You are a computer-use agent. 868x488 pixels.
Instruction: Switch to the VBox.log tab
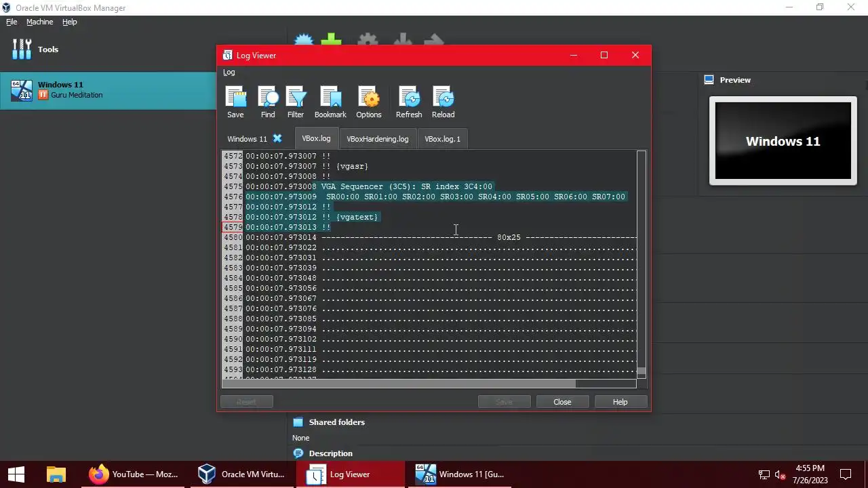(x=316, y=138)
